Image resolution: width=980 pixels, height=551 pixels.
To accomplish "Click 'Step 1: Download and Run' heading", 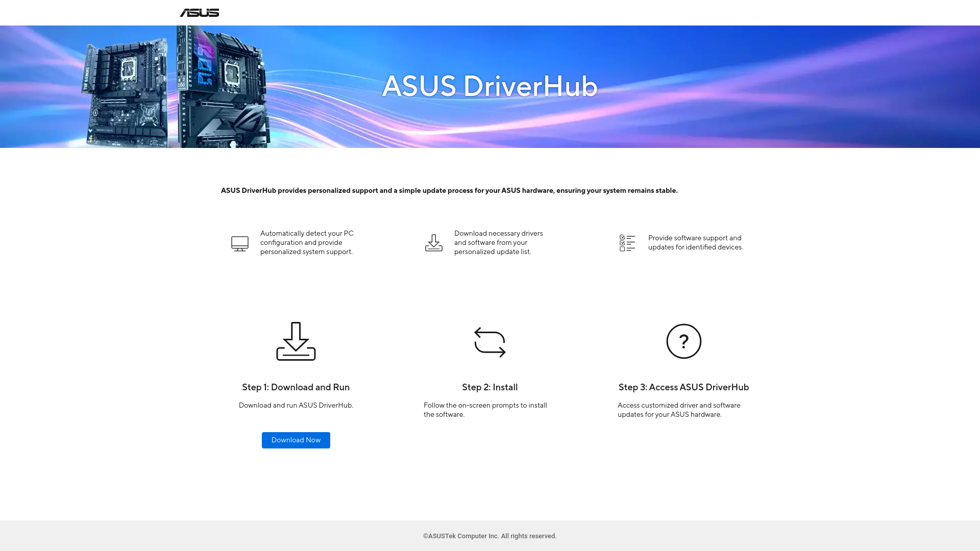I will click(x=296, y=387).
